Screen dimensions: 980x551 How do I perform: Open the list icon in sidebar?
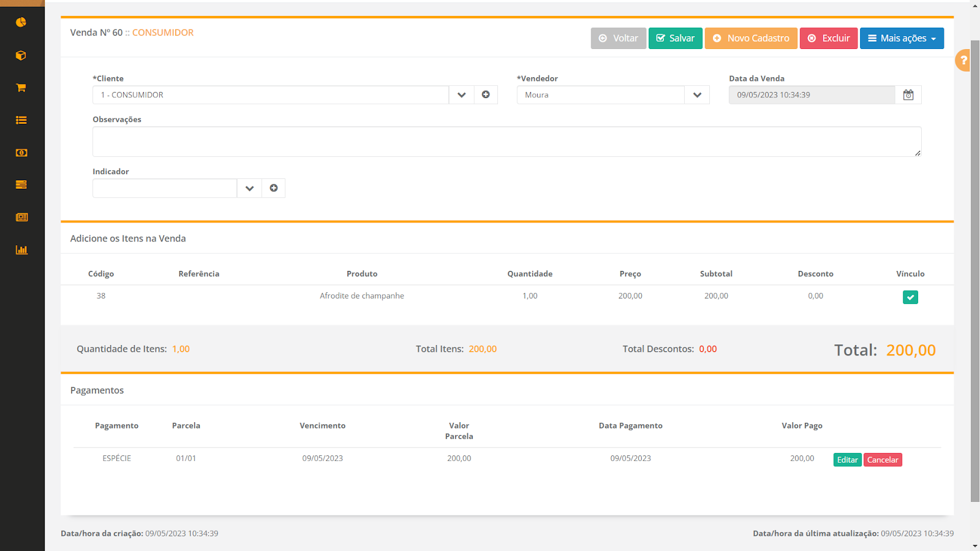click(21, 120)
